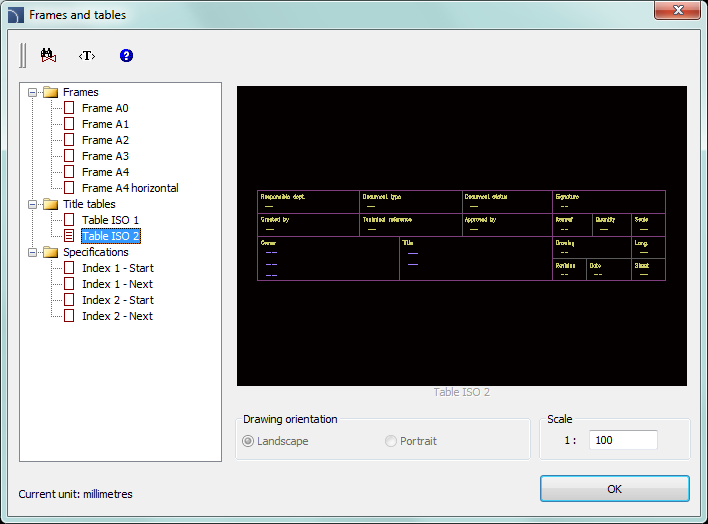
Task: Click the Scale value input field
Action: pyautogui.click(x=623, y=440)
